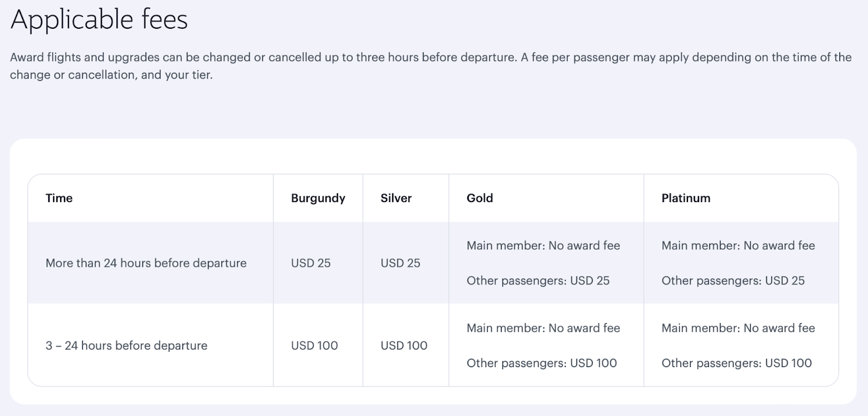Select Platinum's "Other passengers: USD 100" text
Screen dimensions: 868x416
pos(737,363)
